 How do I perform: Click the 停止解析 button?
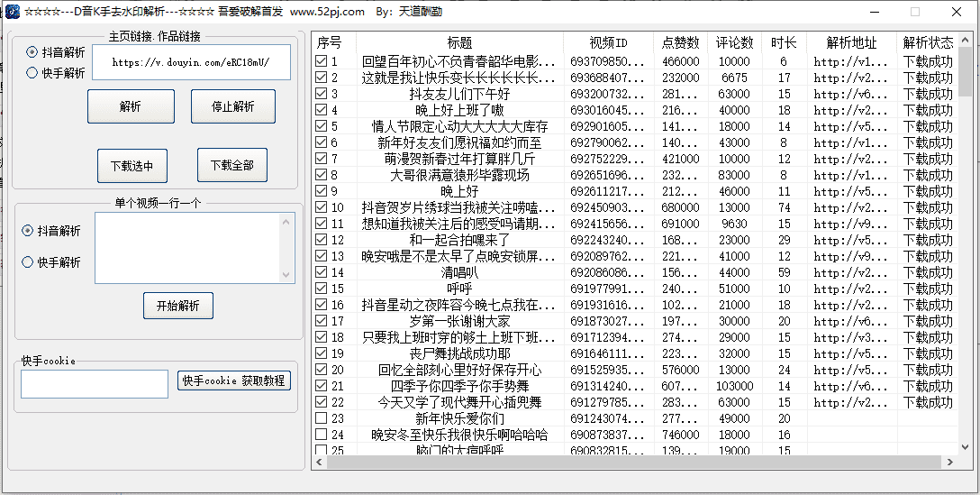coord(233,106)
